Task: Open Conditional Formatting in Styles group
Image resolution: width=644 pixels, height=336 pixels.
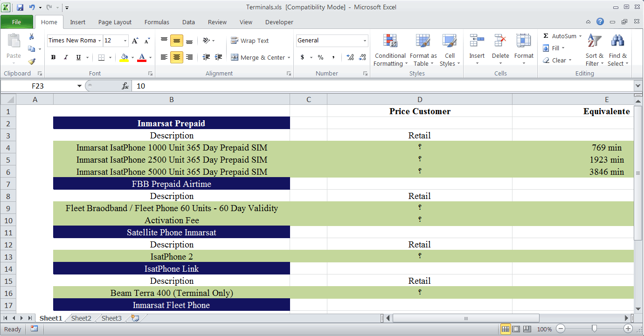Action: click(x=390, y=50)
